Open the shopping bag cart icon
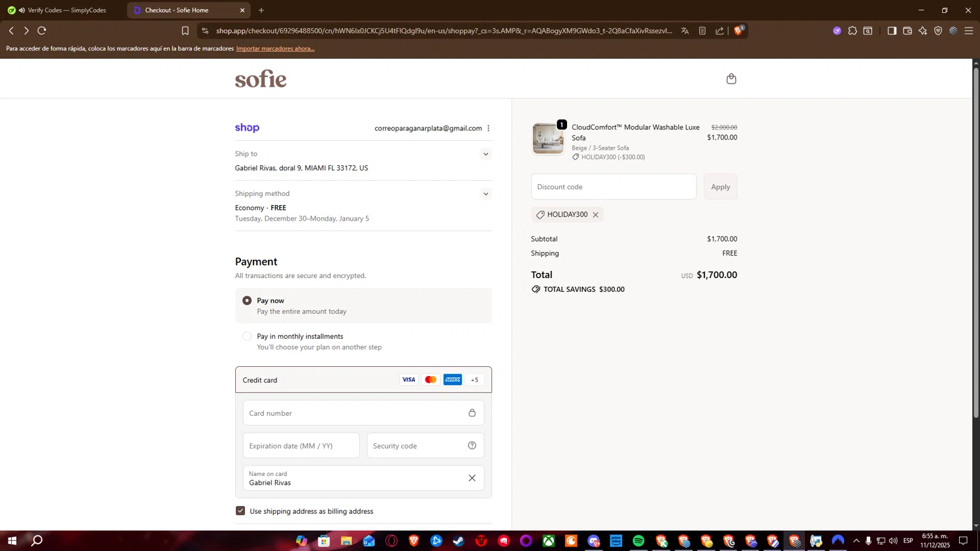The width and height of the screenshot is (980, 551). [x=731, y=79]
